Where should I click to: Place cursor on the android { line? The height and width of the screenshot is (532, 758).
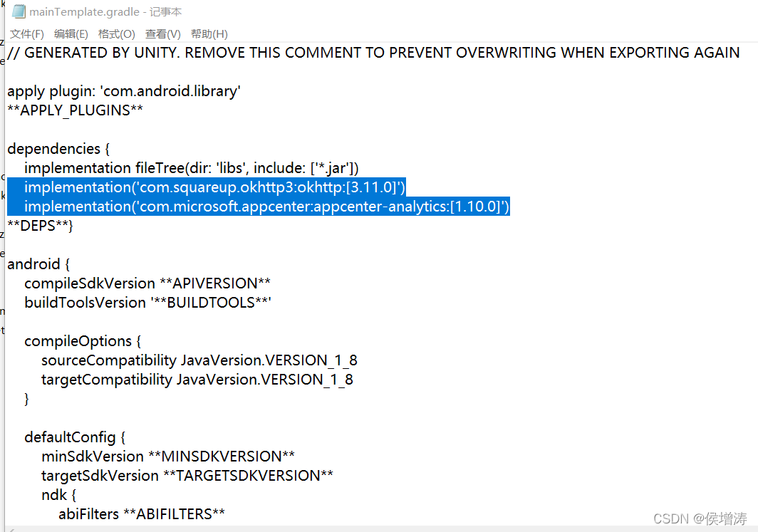38,264
